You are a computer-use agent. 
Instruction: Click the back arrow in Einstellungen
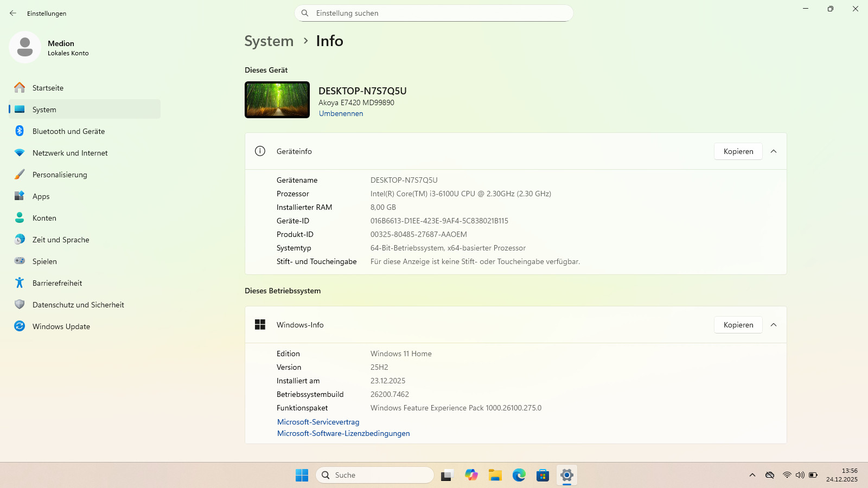(13, 13)
